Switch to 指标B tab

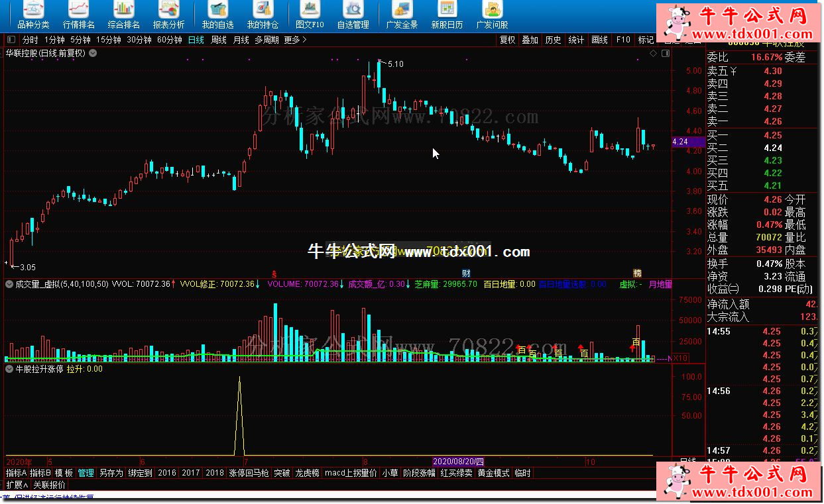pyautogui.click(x=40, y=474)
